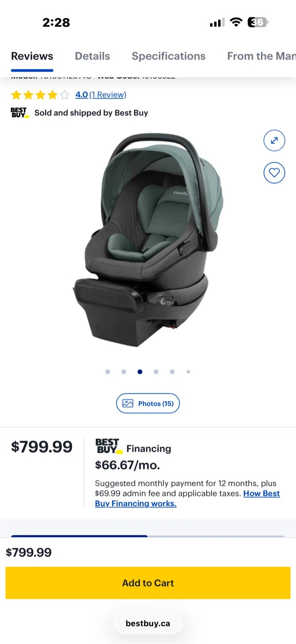The width and height of the screenshot is (296, 644).
Task: Tap the expand image fullscreen icon
Action: [274, 140]
